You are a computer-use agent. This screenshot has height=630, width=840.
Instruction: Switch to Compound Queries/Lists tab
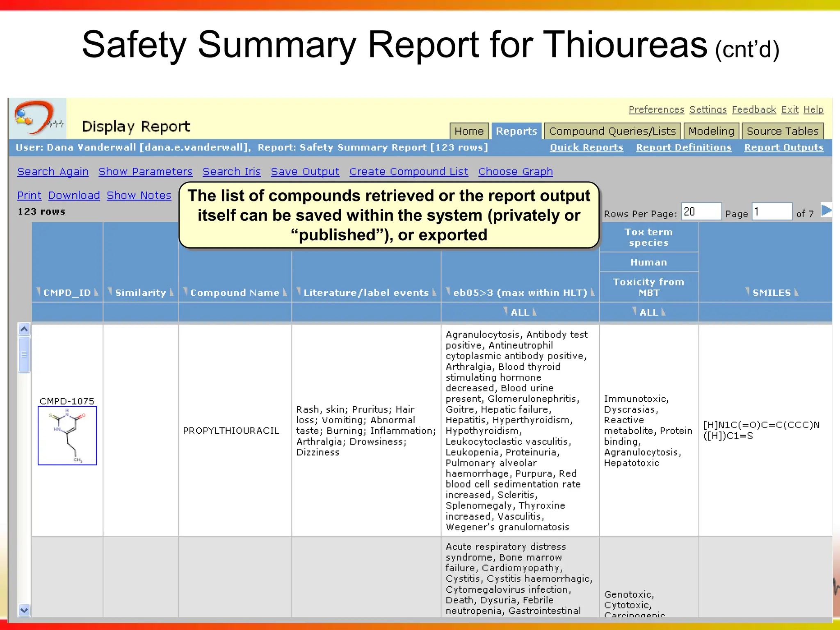click(612, 131)
